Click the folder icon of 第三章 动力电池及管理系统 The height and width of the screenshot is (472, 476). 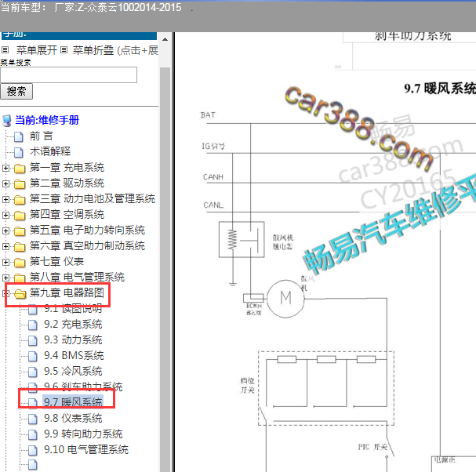(20, 200)
